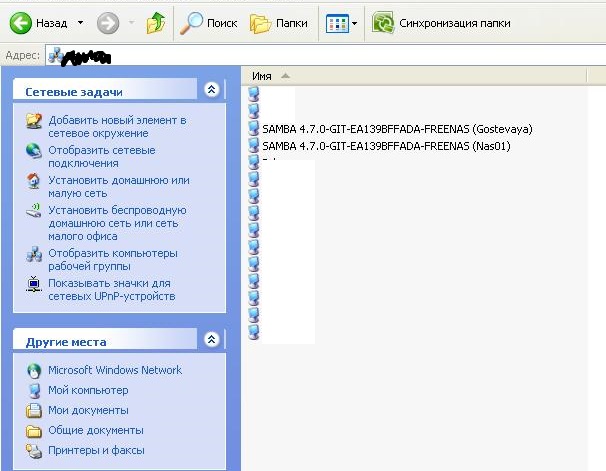Toggle the Папки folders pane
This screenshot has width=606, height=471.
coord(279,23)
